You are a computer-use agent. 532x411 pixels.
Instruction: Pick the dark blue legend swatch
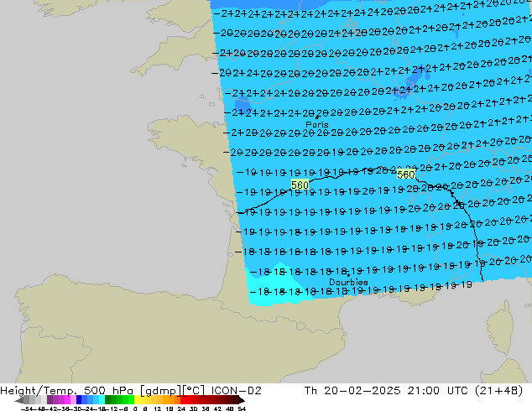click(x=79, y=400)
